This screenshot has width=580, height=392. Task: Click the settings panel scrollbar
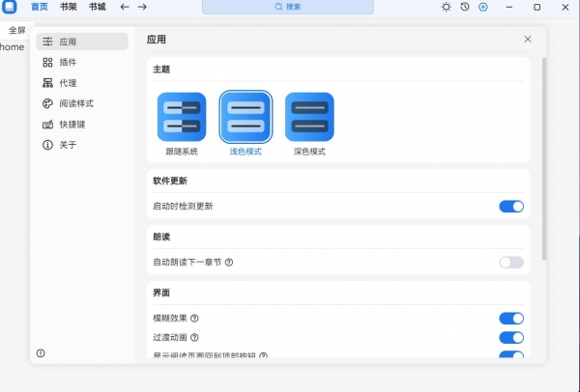coord(544,159)
